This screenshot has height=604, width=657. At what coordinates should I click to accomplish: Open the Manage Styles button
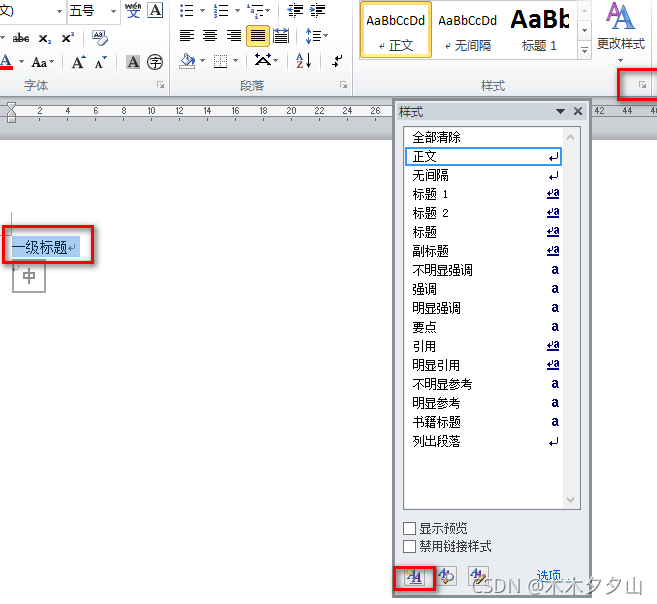(478, 576)
